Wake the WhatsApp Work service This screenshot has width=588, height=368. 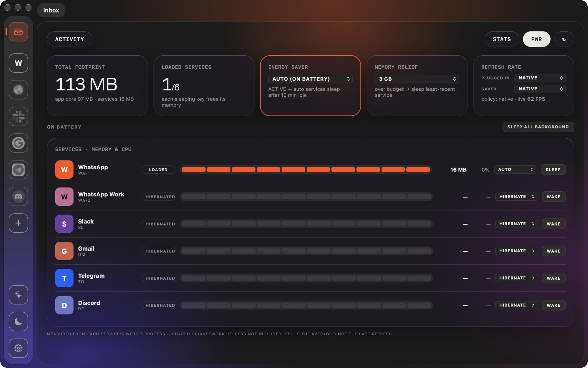554,197
